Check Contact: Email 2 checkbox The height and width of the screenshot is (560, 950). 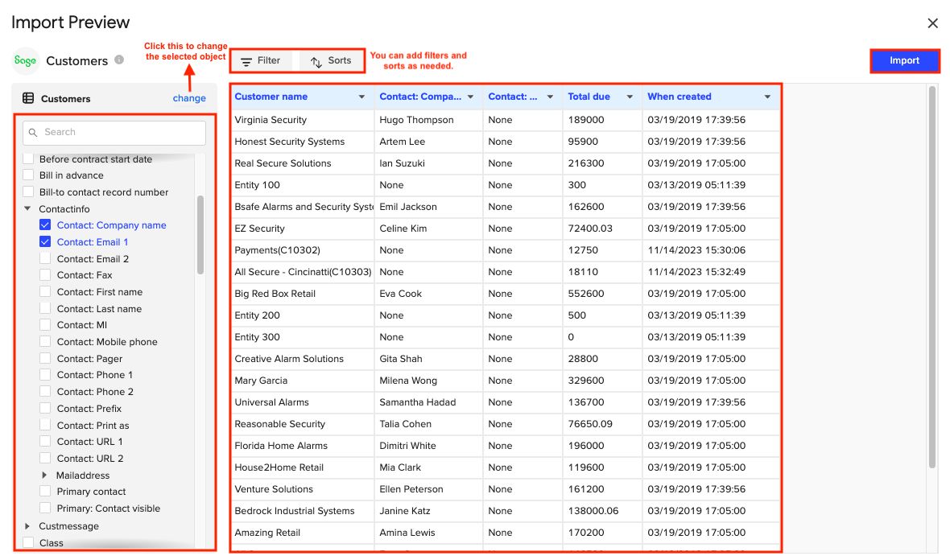[x=45, y=258]
